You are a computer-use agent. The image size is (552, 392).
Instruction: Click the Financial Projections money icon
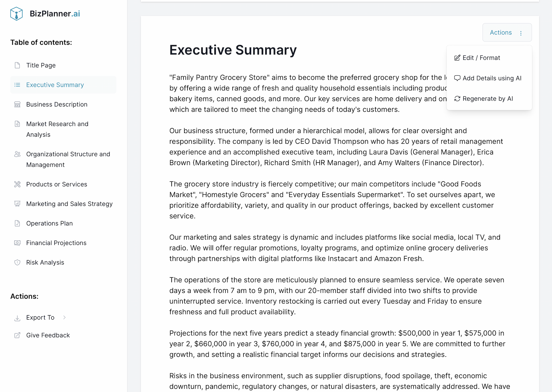[x=17, y=243]
